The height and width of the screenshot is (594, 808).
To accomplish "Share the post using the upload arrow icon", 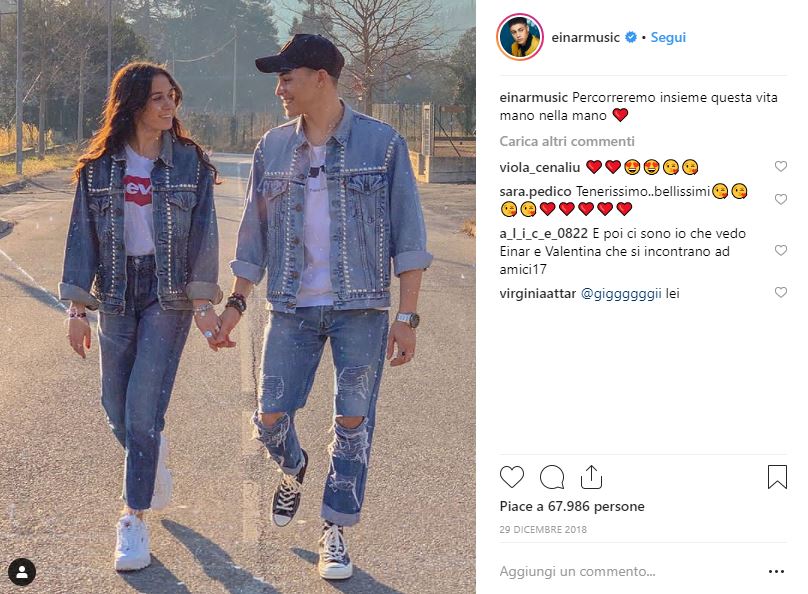I will [x=591, y=477].
